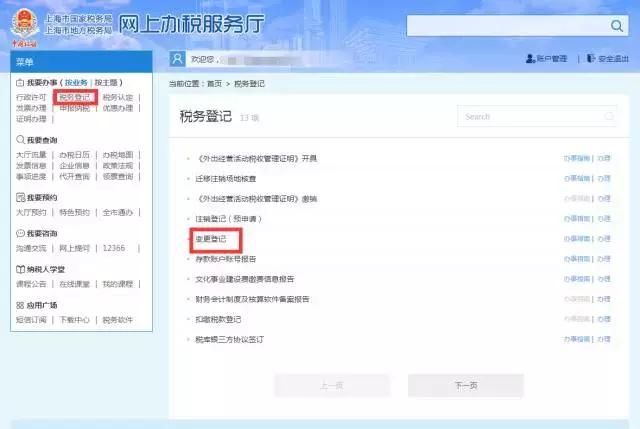Image resolution: width=640 pixels, height=429 pixels.
Task: Click the 纳税人学堂 book icon in sidebar
Action: pos(21,269)
